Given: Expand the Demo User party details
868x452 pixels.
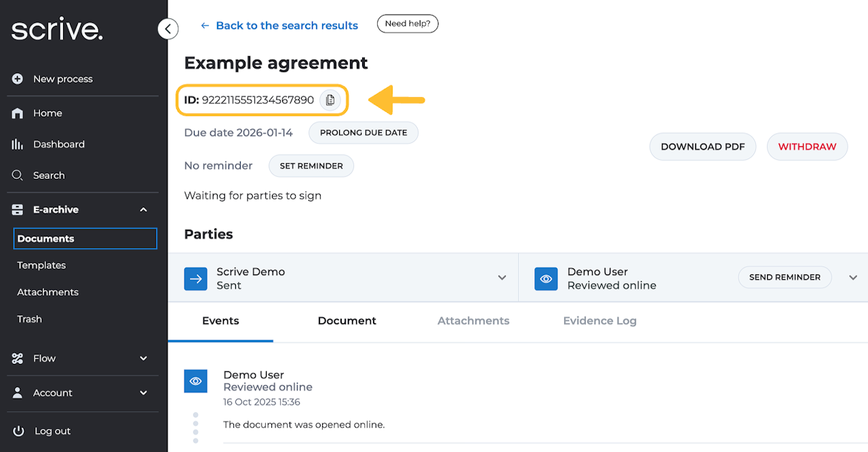Looking at the screenshot, I should tap(853, 278).
